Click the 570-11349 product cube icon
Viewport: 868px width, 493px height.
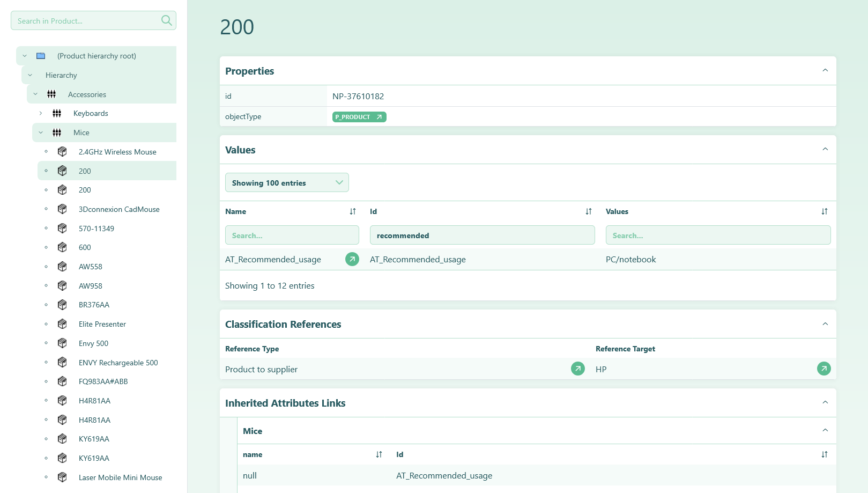pyautogui.click(x=62, y=229)
